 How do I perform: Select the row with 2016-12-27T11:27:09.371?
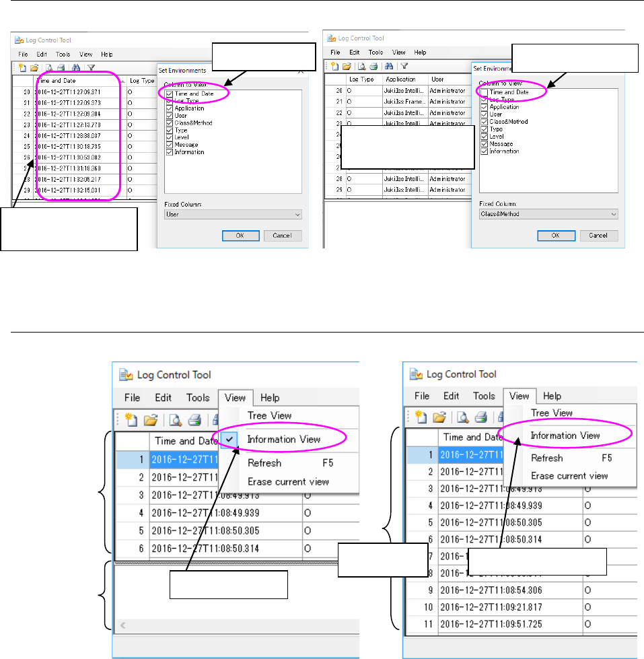coord(85,92)
